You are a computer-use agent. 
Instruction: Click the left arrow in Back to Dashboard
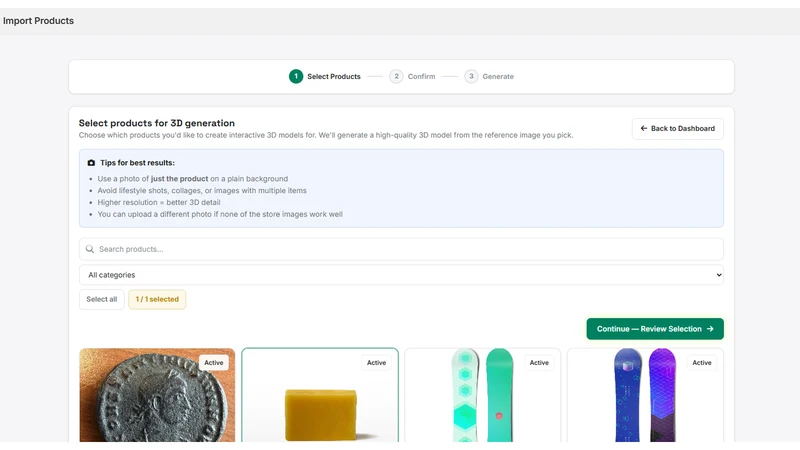point(644,129)
